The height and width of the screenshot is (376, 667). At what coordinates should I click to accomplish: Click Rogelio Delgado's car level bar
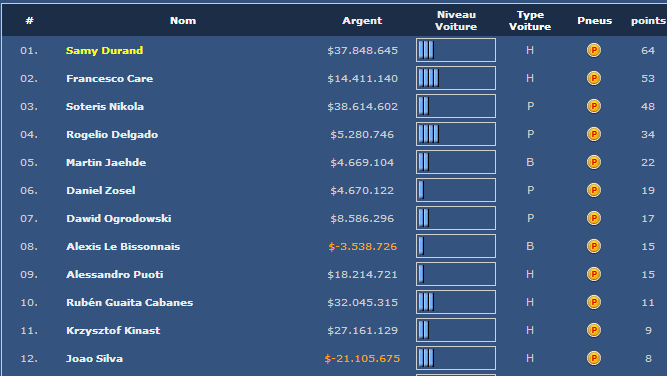456,134
